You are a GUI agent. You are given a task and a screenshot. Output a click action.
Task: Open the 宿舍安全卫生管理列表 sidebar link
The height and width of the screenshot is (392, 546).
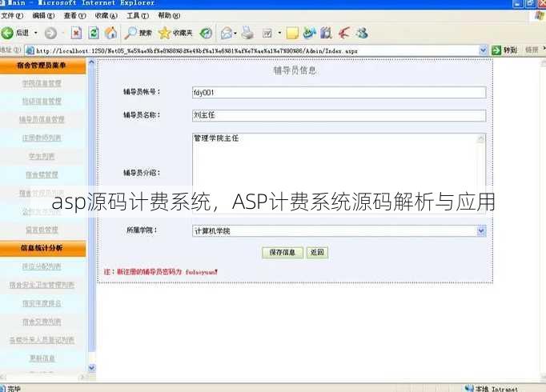[42, 286]
